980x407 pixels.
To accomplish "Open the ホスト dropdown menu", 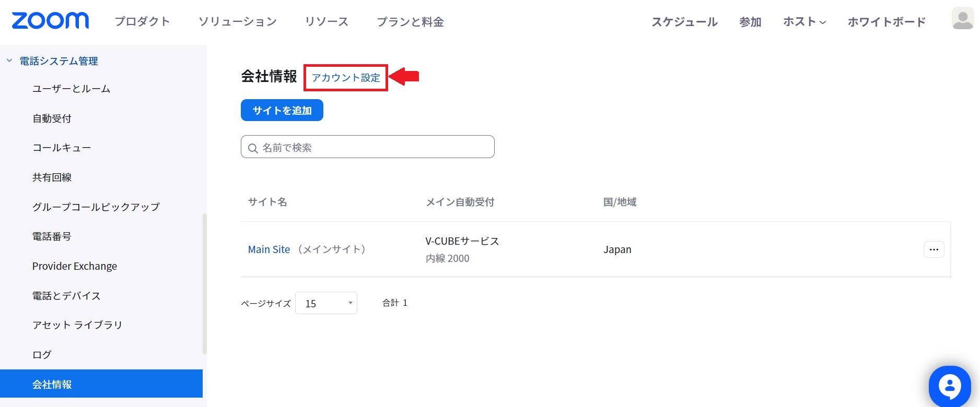I will [x=804, y=22].
